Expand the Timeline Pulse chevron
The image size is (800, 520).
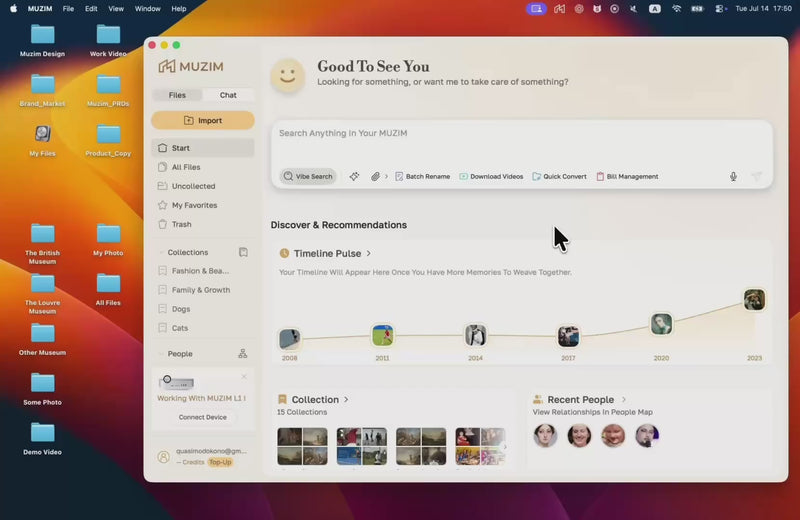point(368,253)
